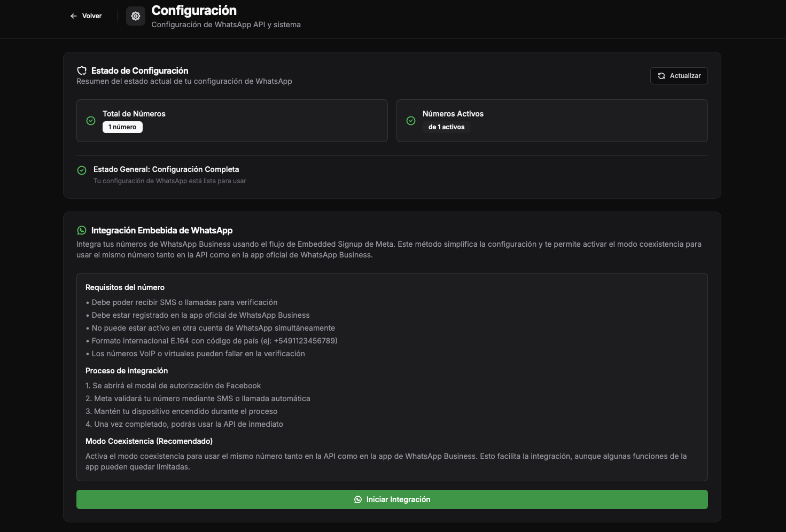Expand the Números Activos card
The width and height of the screenshot is (786, 532).
[x=552, y=121]
